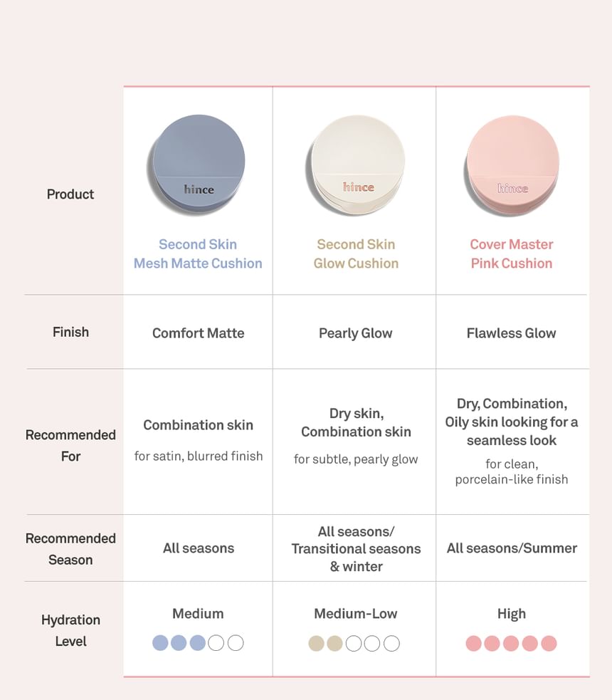This screenshot has height=700, width=612.
Task: Click the All seasons/Summer cell
Action: pyautogui.click(x=512, y=548)
